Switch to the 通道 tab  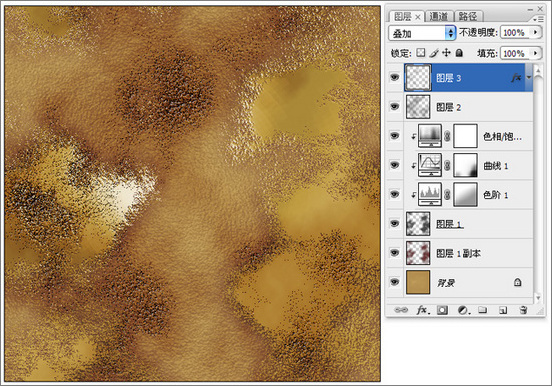[439, 16]
